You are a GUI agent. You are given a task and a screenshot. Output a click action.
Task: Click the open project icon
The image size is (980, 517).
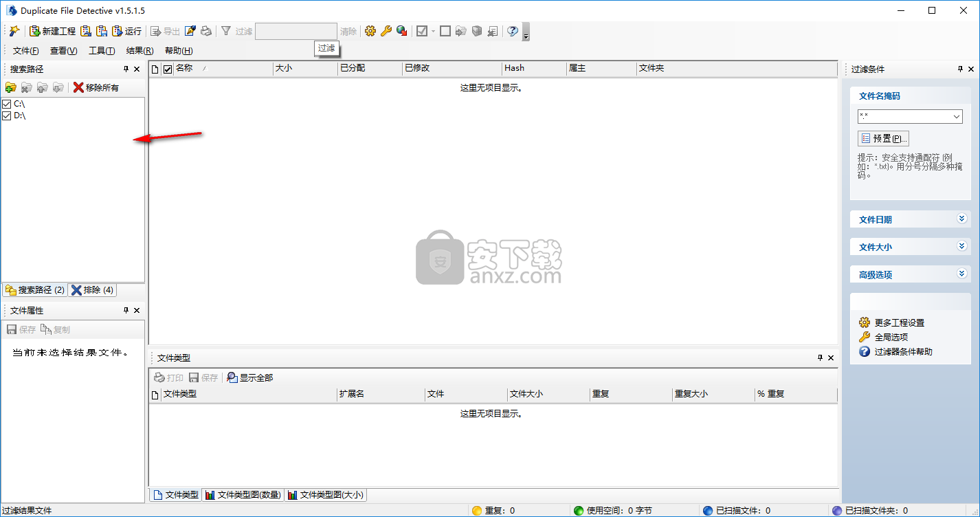point(86,31)
